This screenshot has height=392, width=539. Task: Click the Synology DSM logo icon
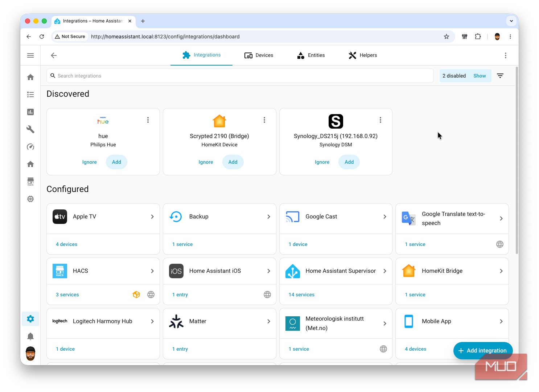(336, 121)
